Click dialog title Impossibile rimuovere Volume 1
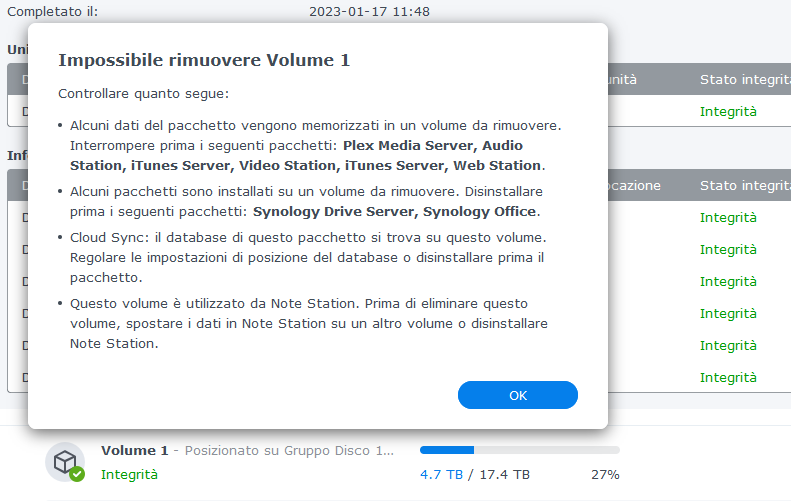Image resolution: width=791 pixels, height=501 pixels. pyautogui.click(x=204, y=60)
